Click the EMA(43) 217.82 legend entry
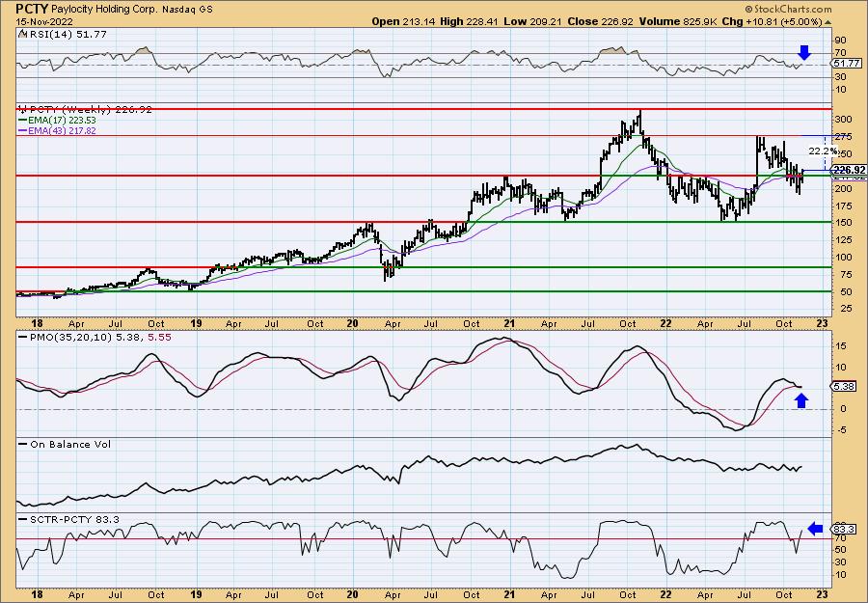 coord(57,130)
